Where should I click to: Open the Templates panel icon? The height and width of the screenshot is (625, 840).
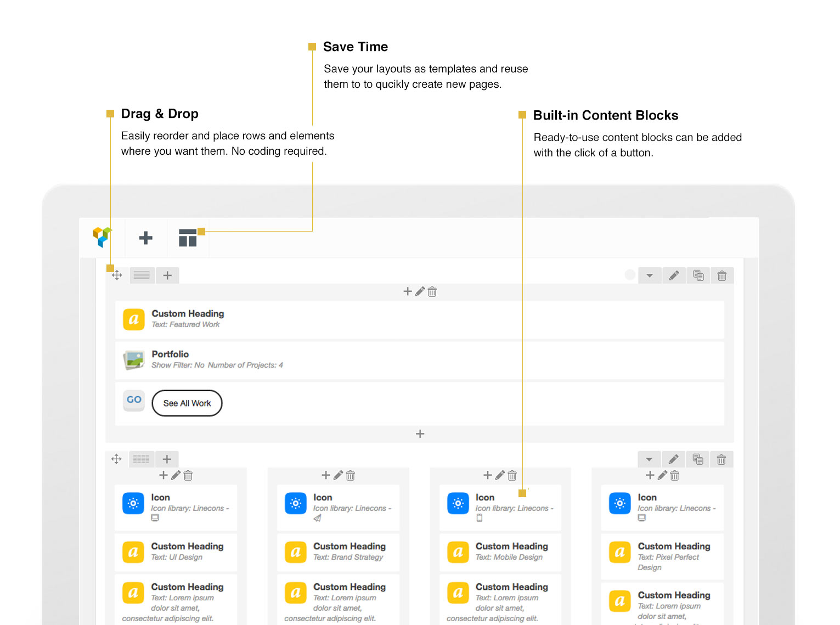pyautogui.click(x=188, y=238)
